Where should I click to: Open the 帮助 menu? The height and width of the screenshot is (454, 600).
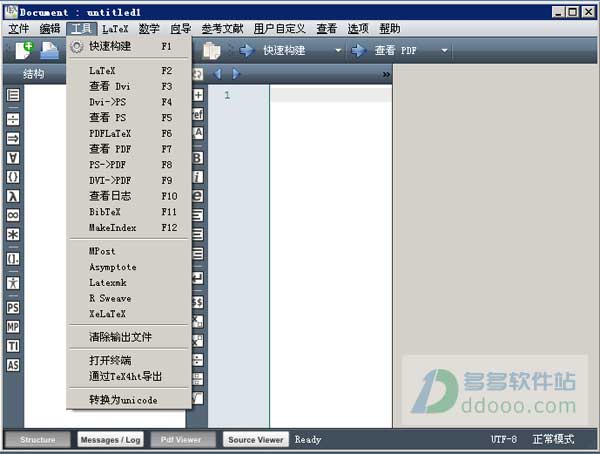coord(390,29)
